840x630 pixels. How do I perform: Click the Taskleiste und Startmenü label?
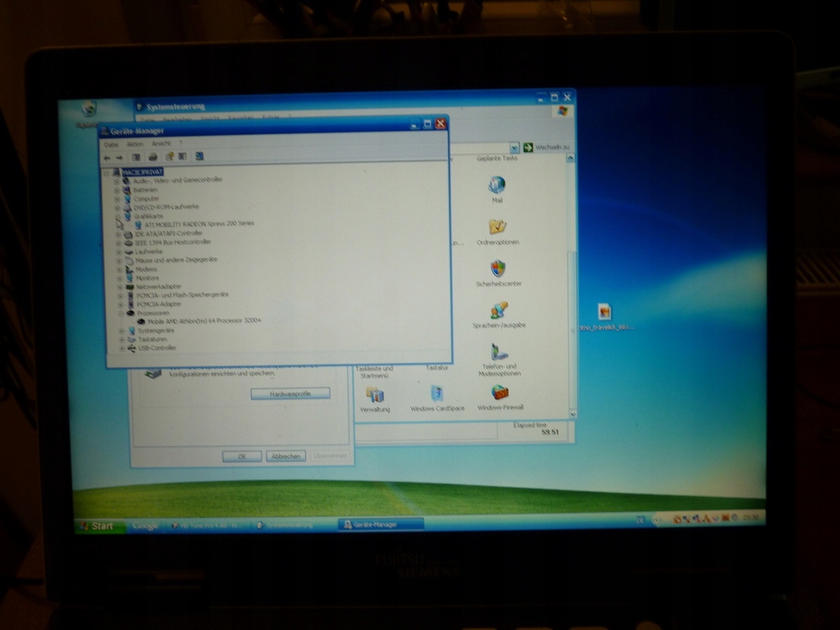coord(374,372)
